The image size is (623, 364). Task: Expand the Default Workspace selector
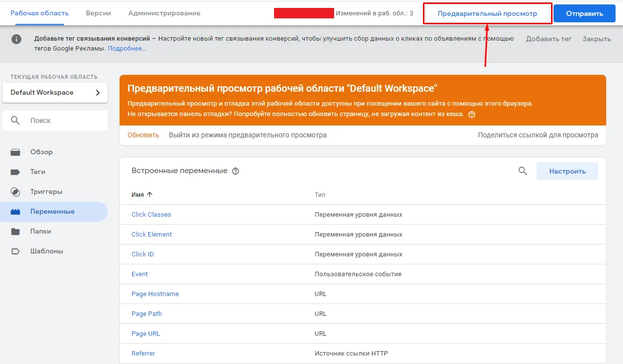point(55,93)
